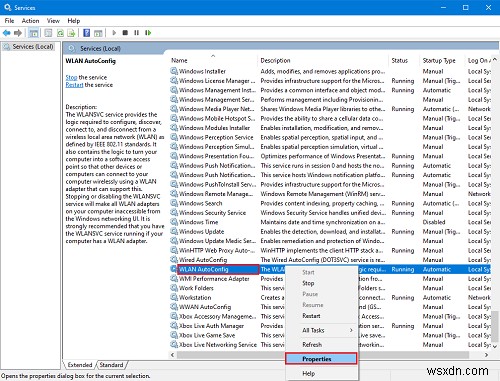Choose Stop in the context menu
Viewport: 500px width, 381px height.
click(308, 283)
